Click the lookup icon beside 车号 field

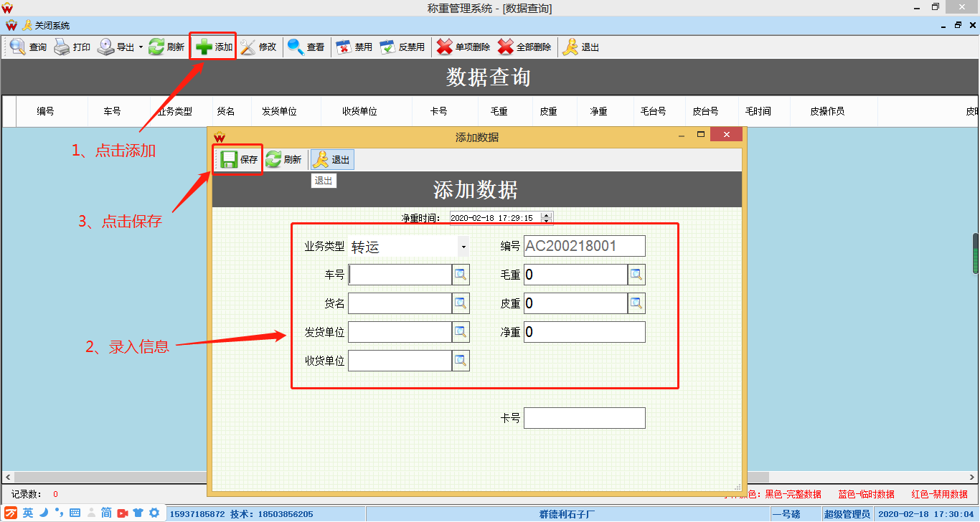pos(461,275)
